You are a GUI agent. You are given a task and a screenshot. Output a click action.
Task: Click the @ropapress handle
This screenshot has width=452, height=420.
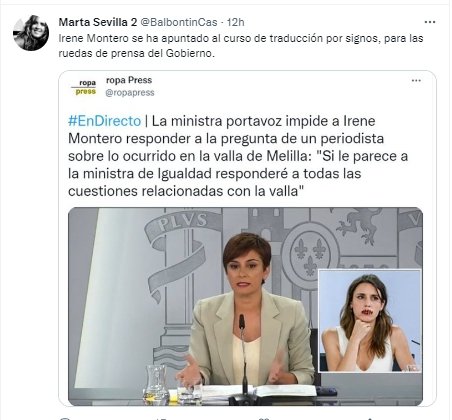tap(130, 93)
